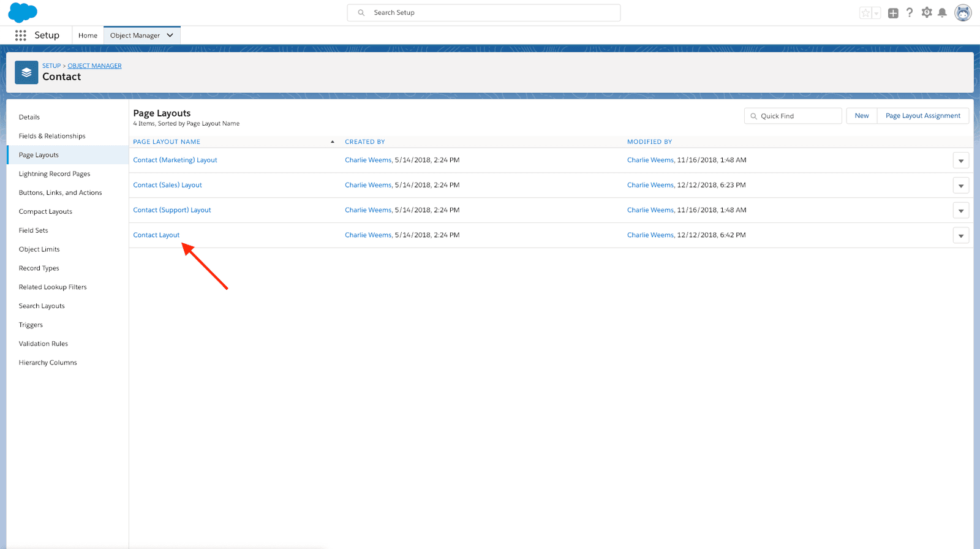Click the favorites star icon
Viewport: 980px width, 549px height.
tap(865, 13)
